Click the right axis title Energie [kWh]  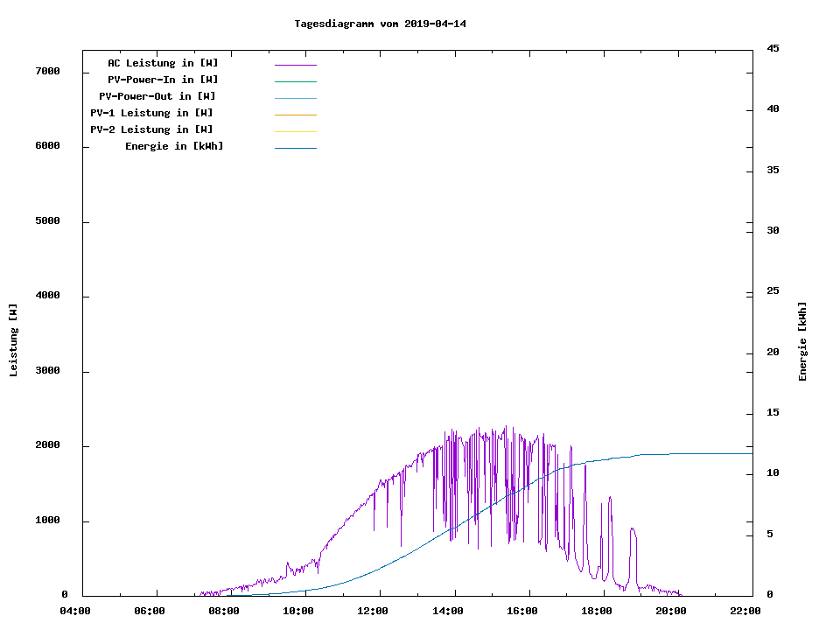[803, 341]
